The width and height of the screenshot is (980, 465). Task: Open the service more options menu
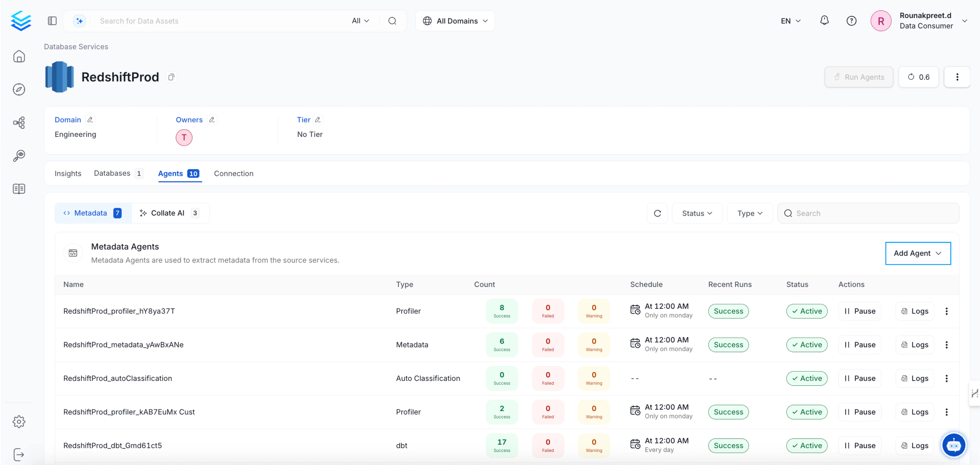(x=957, y=77)
